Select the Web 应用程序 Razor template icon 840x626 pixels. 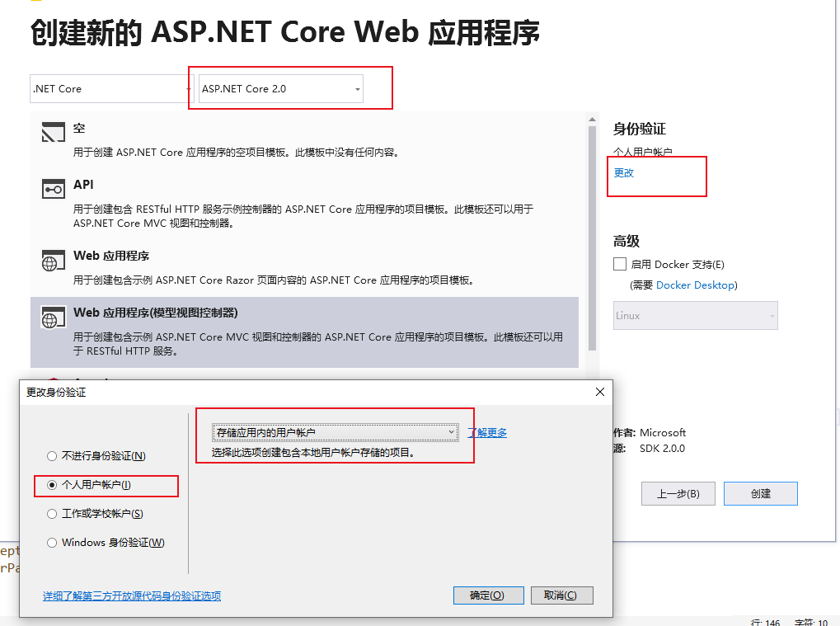coord(53,261)
